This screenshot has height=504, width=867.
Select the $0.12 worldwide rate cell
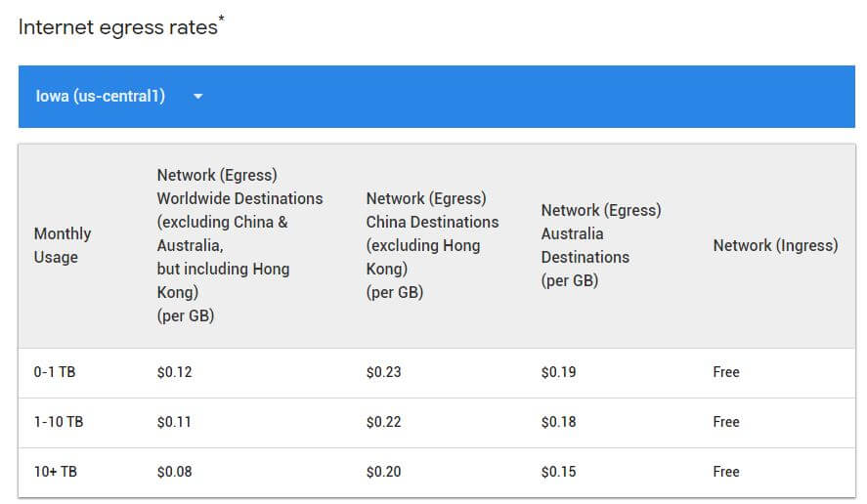click(x=174, y=372)
